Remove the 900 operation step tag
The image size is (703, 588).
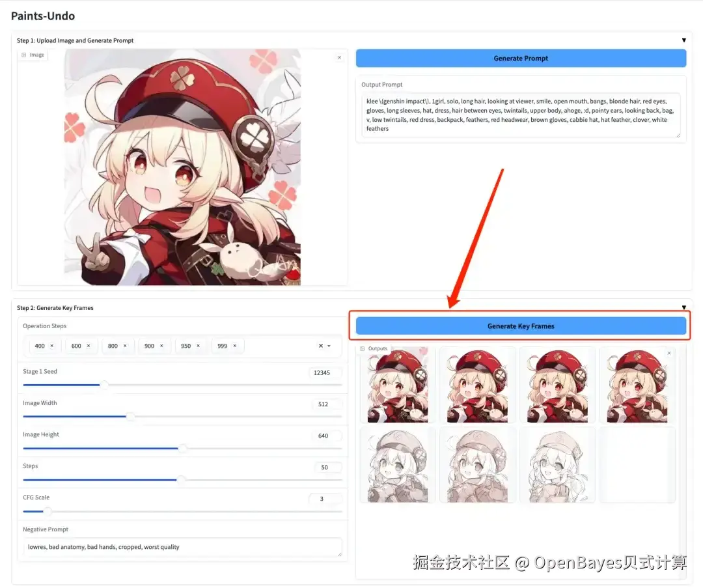[161, 346]
